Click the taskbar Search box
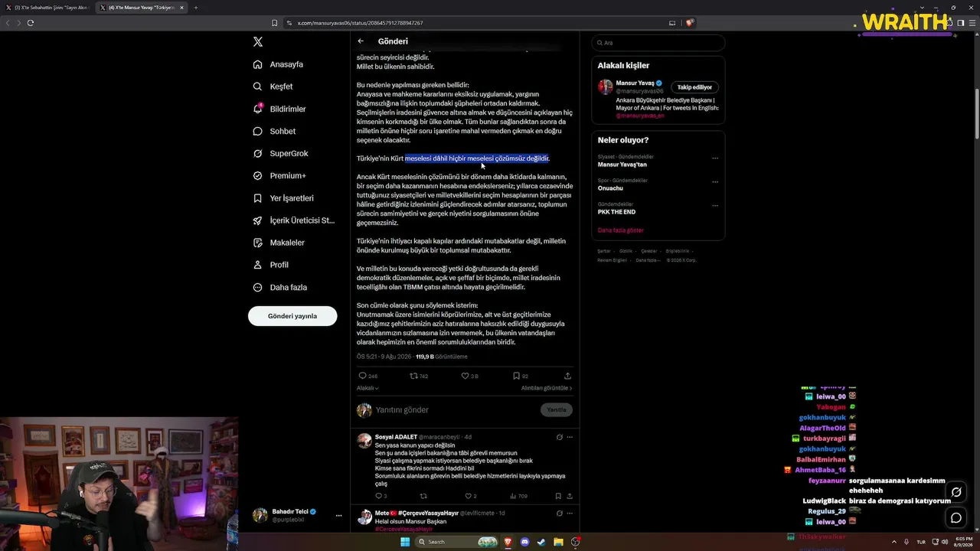Screen dimensions: 980x551 coord(457,542)
